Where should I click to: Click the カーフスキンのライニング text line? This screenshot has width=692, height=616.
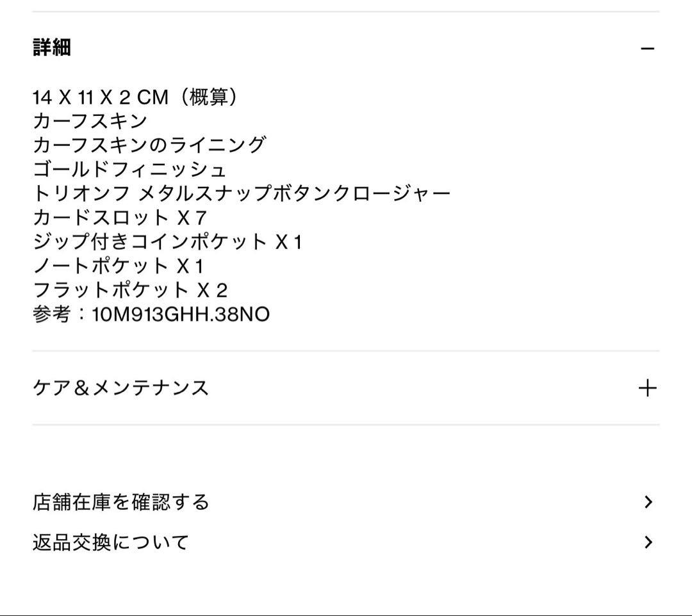[149, 145]
